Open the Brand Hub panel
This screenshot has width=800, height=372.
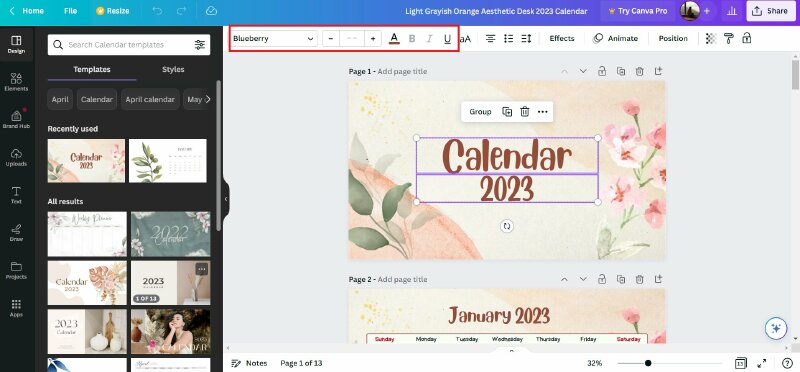(x=16, y=119)
